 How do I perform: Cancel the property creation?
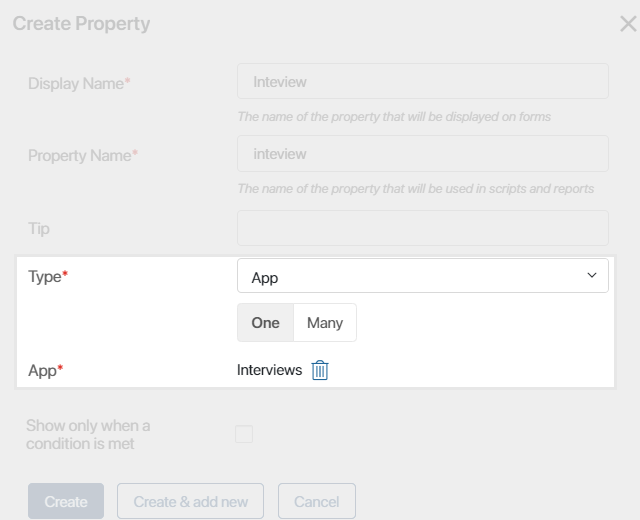pyautogui.click(x=317, y=501)
